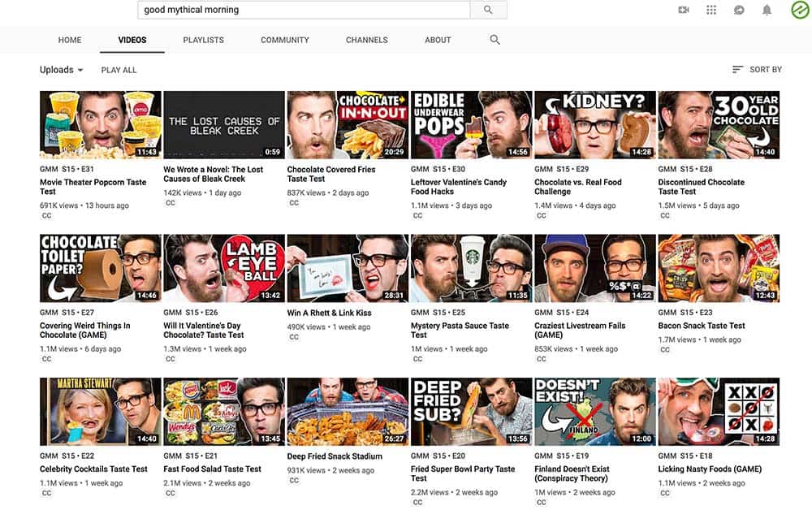The width and height of the screenshot is (812, 510).
Task: Click CC badge under Discontinued Chocolate Taste Test
Action: (665, 216)
